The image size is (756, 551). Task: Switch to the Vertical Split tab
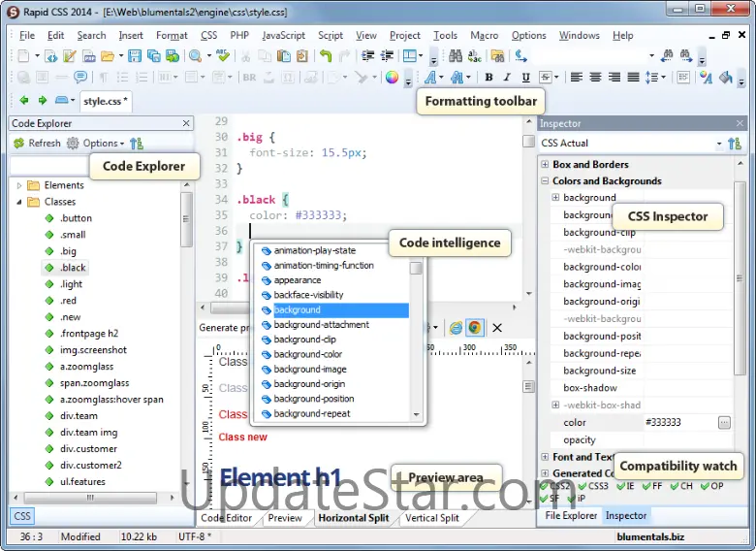pos(432,518)
